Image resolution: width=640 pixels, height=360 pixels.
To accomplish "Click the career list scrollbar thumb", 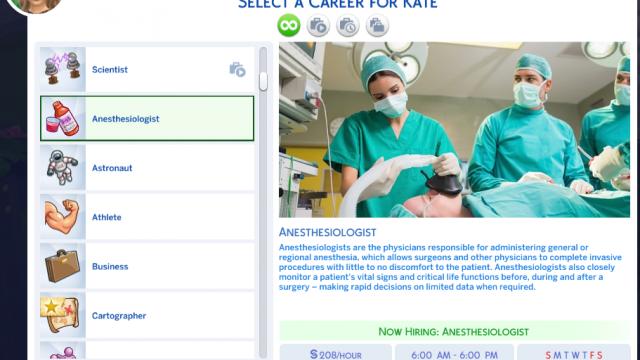I will click(x=263, y=81).
